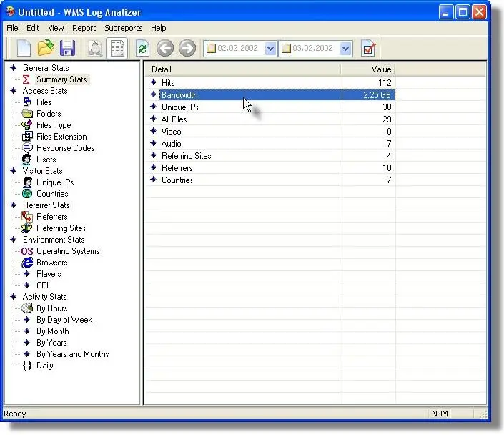Click the Unique IPs tree icon
The width and height of the screenshot is (504, 435).
pos(28,182)
